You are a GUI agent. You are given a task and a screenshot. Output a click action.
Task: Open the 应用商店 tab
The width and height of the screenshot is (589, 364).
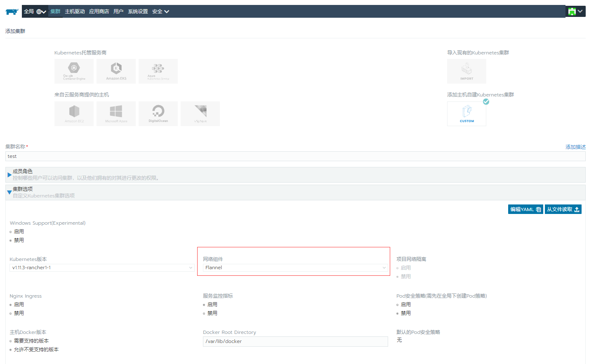[99, 12]
